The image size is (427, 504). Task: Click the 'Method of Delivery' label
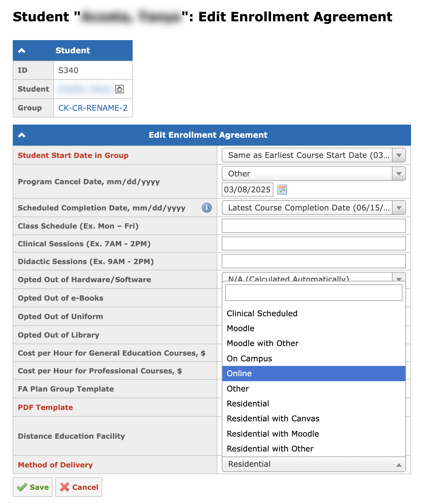coord(55,465)
